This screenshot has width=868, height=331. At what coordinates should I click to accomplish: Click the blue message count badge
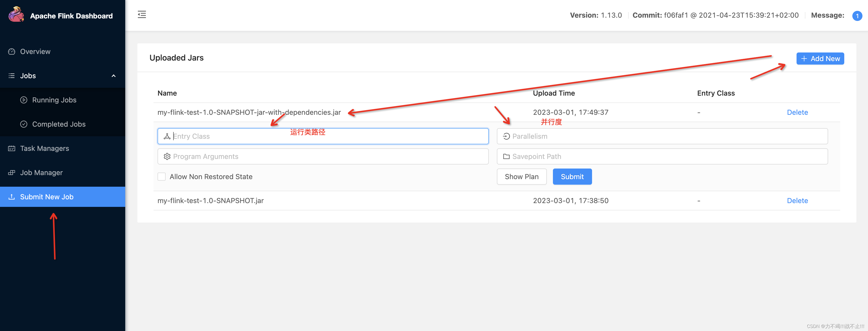857,16
